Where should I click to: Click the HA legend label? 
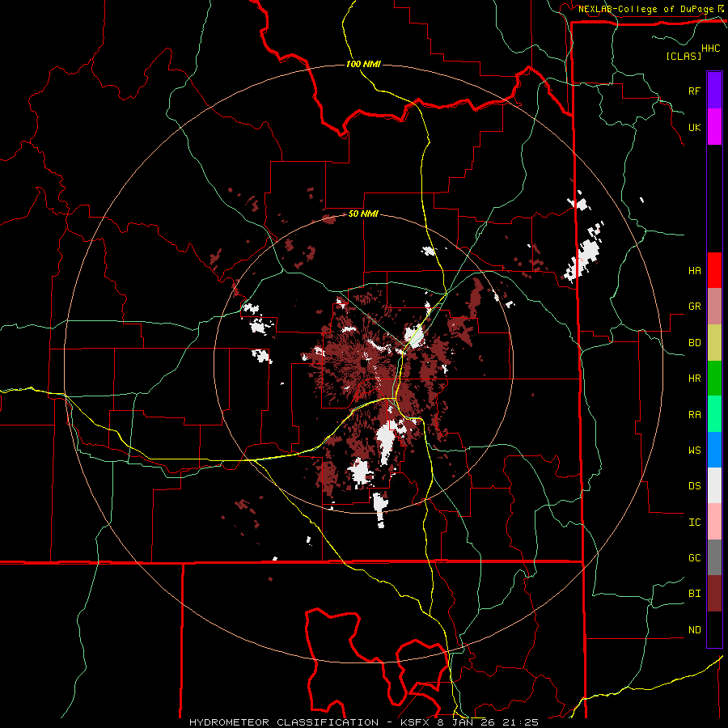[x=694, y=270]
